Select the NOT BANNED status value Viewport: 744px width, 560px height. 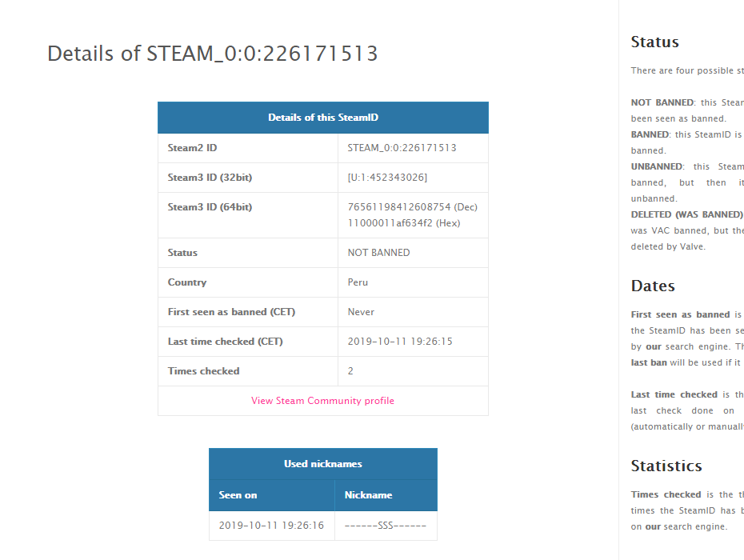[378, 253]
